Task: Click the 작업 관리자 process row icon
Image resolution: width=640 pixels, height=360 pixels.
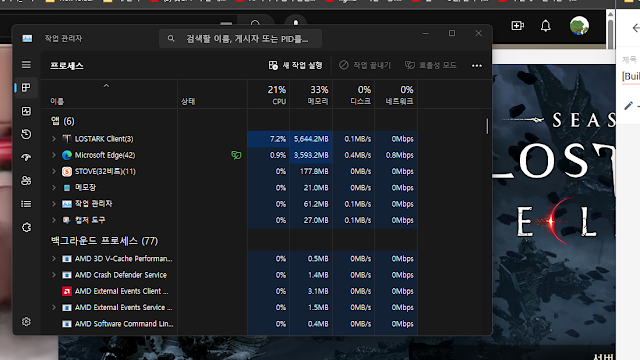Action: click(67, 204)
